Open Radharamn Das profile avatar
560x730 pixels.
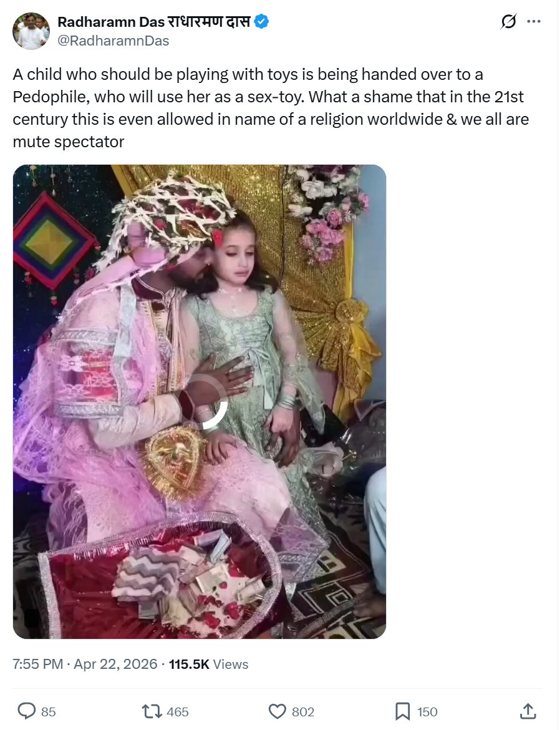tap(31, 31)
